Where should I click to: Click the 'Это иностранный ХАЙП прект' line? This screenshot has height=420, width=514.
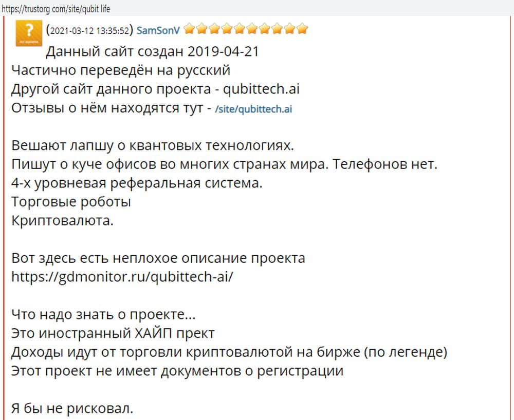click(x=113, y=333)
